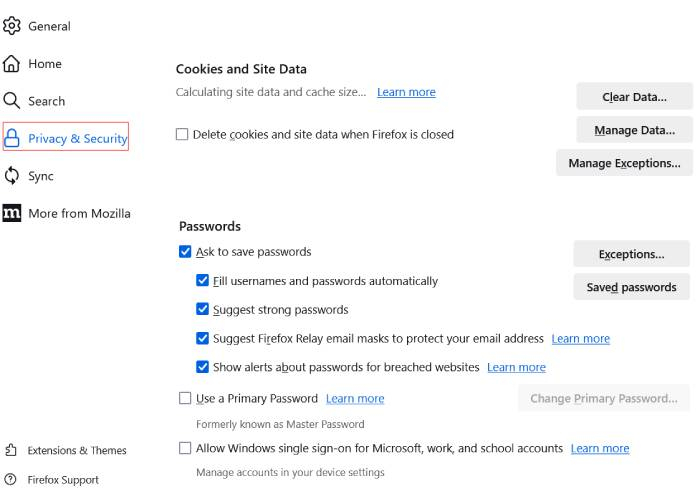
Task: Open Saved passwords
Action: tap(631, 287)
